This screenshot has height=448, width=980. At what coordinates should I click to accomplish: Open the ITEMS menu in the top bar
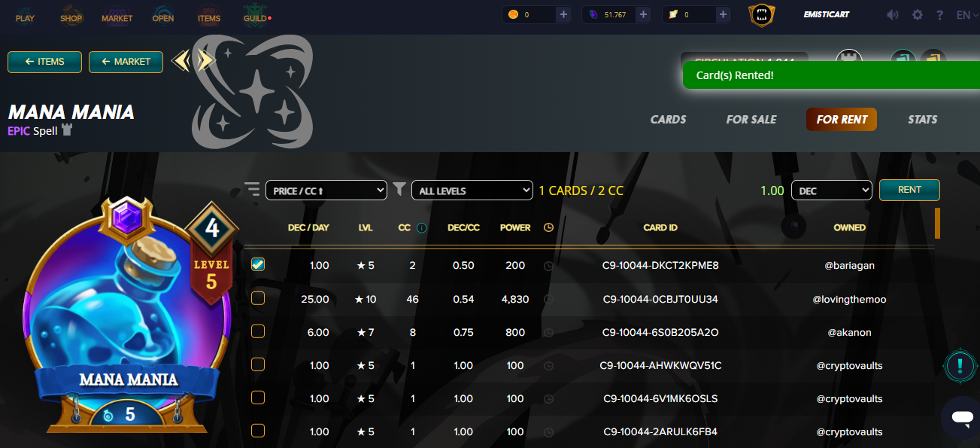(x=209, y=18)
